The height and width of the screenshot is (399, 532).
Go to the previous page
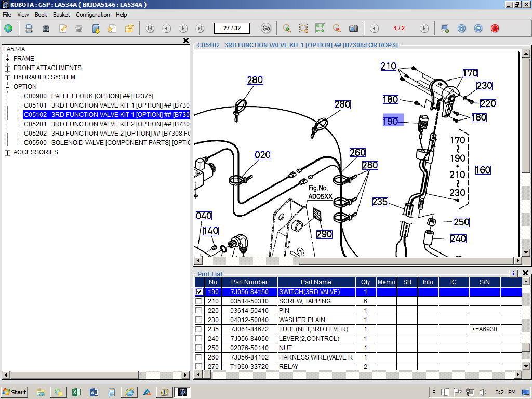[167, 29]
